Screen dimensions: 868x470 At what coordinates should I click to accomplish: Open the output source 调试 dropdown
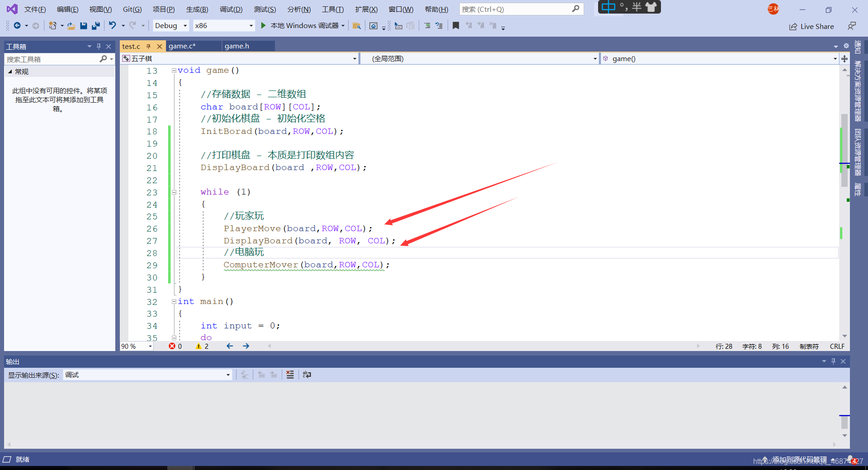pos(147,375)
